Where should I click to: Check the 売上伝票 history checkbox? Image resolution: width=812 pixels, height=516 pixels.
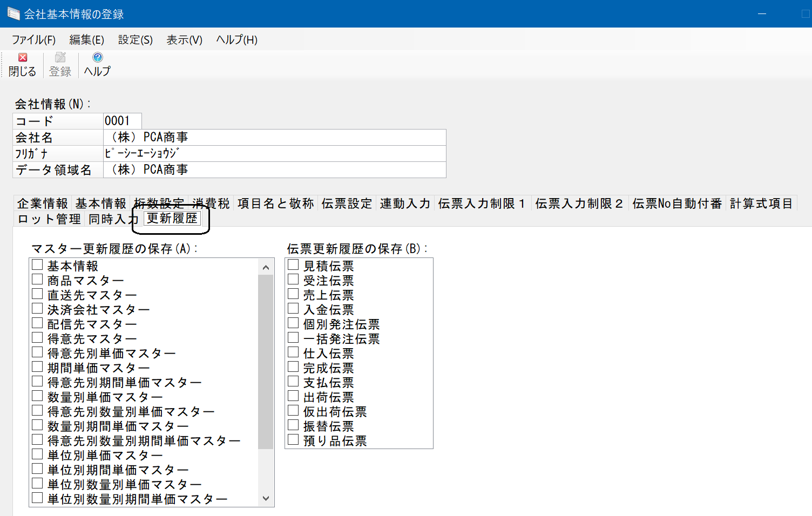293,294
